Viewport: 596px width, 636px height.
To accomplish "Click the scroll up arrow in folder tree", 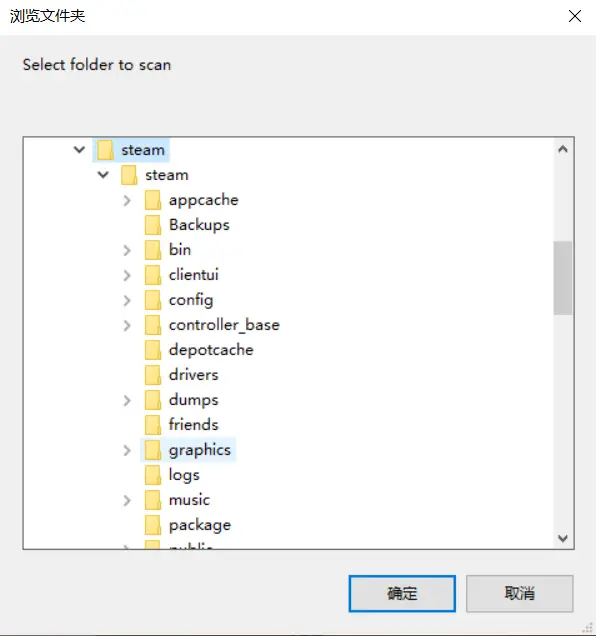I will click(x=563, y=149).
